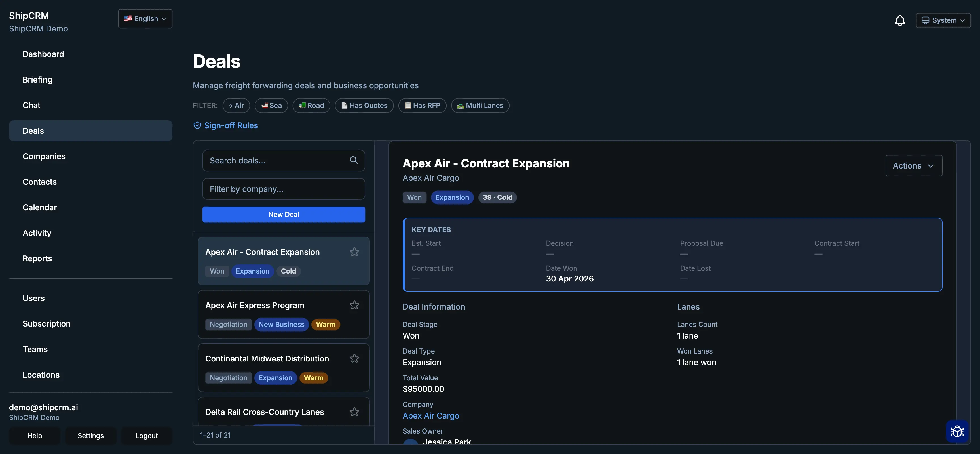The image size is (980, 454).
Task: Focus the Search deals input
Action: point(284,161)
